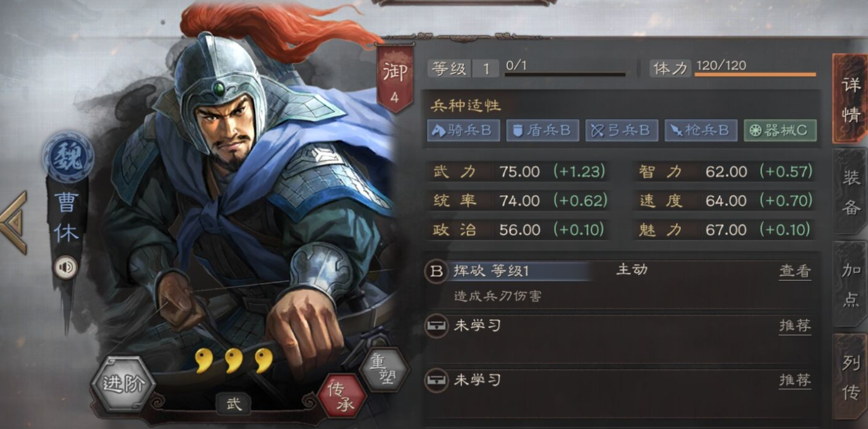Click the 御 4 red banner
The width and height of the screenshot is (868, 429).
[x=395, y=78]
